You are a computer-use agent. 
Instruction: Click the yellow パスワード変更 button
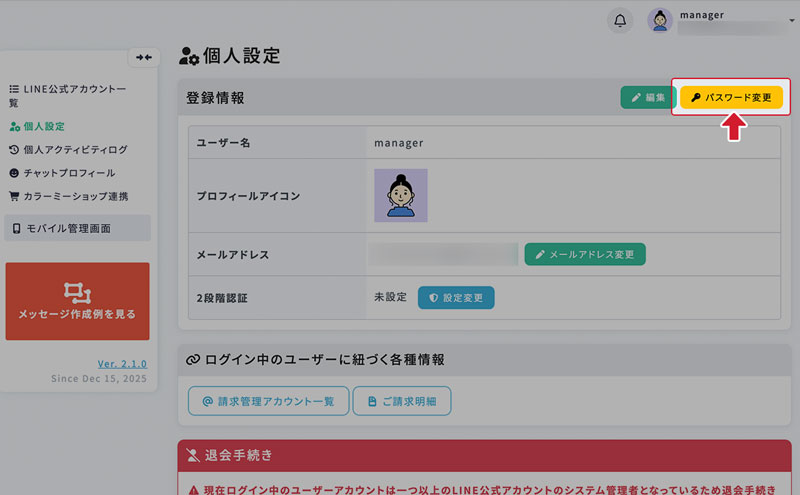click(x=731, y=98)
